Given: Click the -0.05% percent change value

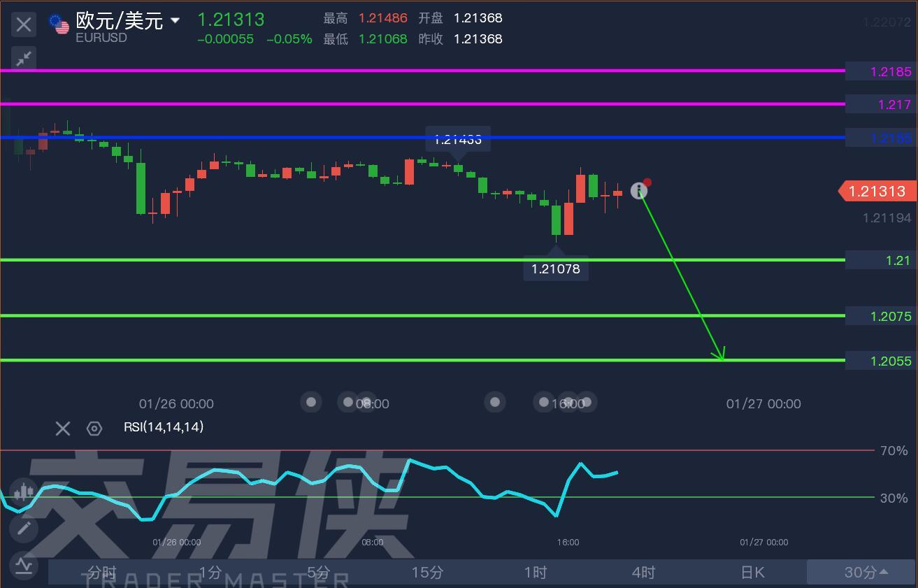Looking at the screenshot, I should pos(289,39).
